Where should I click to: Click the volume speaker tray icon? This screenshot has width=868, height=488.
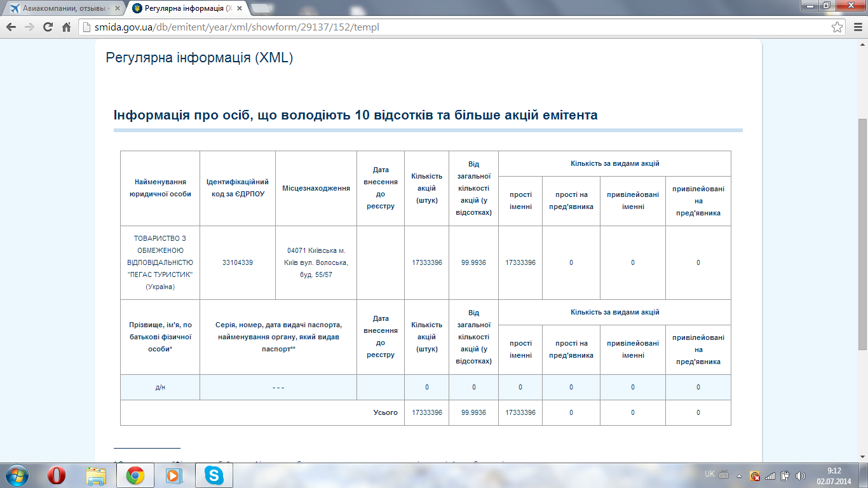[801, 475]
